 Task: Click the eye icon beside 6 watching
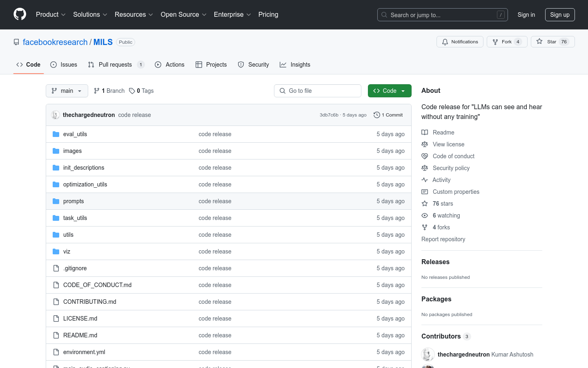pyautogui.click(x=425, y=215)
